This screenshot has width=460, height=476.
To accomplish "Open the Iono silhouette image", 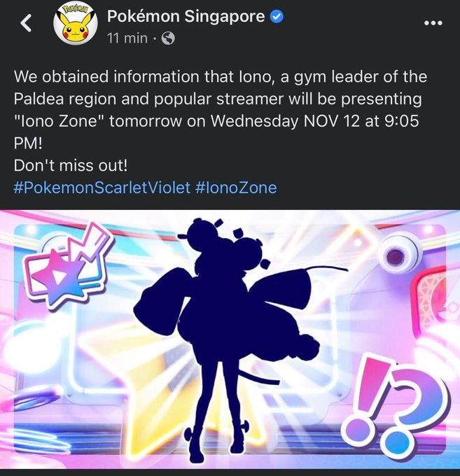I will pyautogui.click(x=230, y=339).
